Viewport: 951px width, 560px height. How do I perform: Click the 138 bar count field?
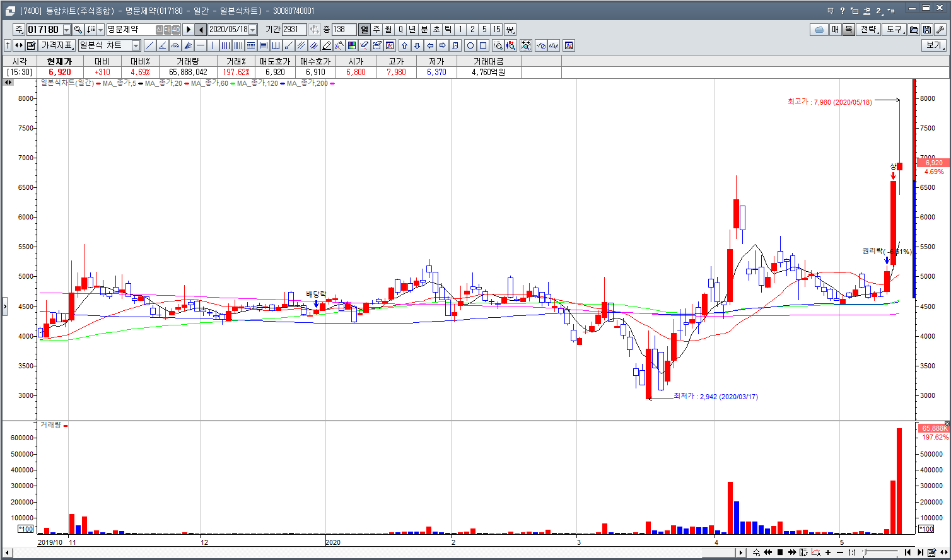pos(344,30)
